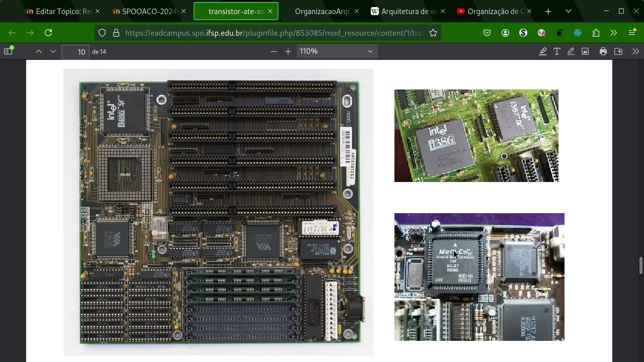The width and height of the screenshot is (644, 362).
Task: Open a new browser tab
Action: click(548, 11)
